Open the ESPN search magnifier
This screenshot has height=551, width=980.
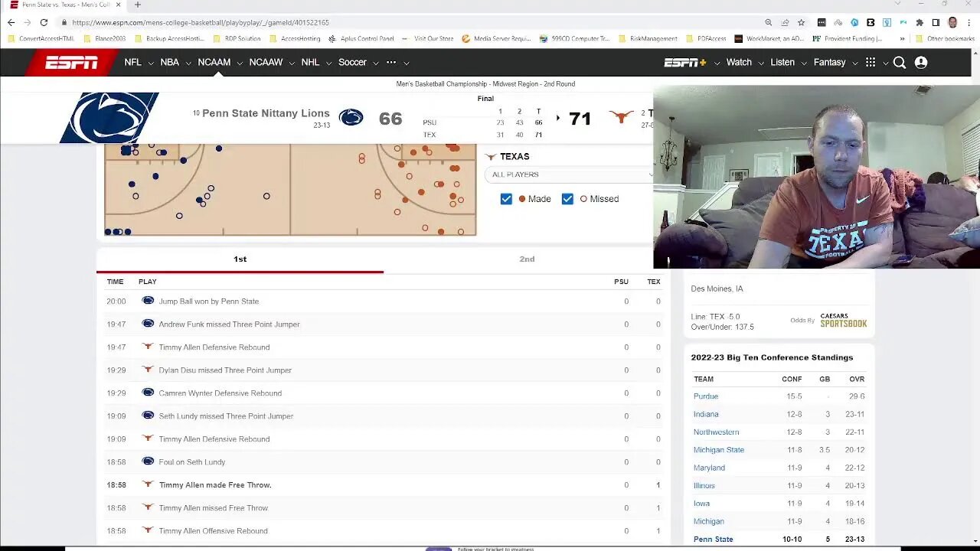click(900, 63)
